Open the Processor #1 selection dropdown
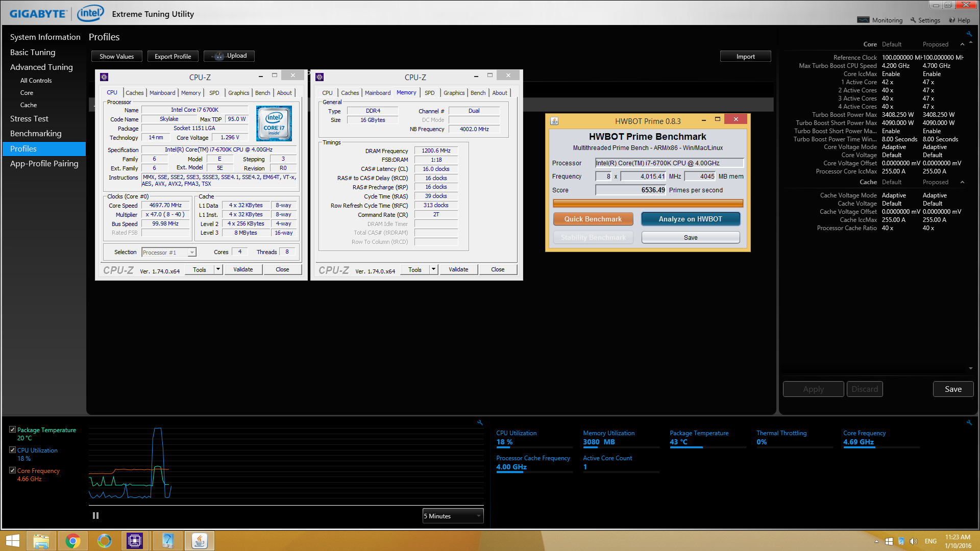Image resolution: width=980 pixels, height=551 pixels. [169, 252]
